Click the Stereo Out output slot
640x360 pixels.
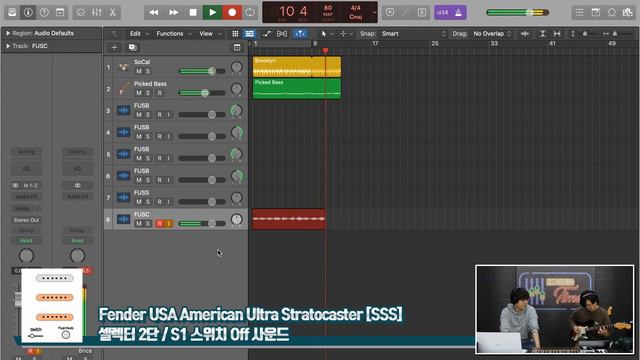point(27,220)
